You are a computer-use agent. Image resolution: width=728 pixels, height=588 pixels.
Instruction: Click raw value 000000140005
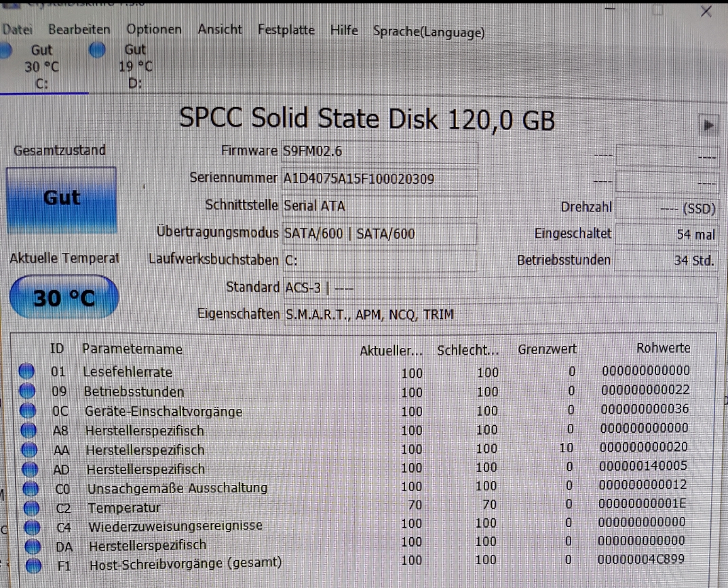[643, 466]
